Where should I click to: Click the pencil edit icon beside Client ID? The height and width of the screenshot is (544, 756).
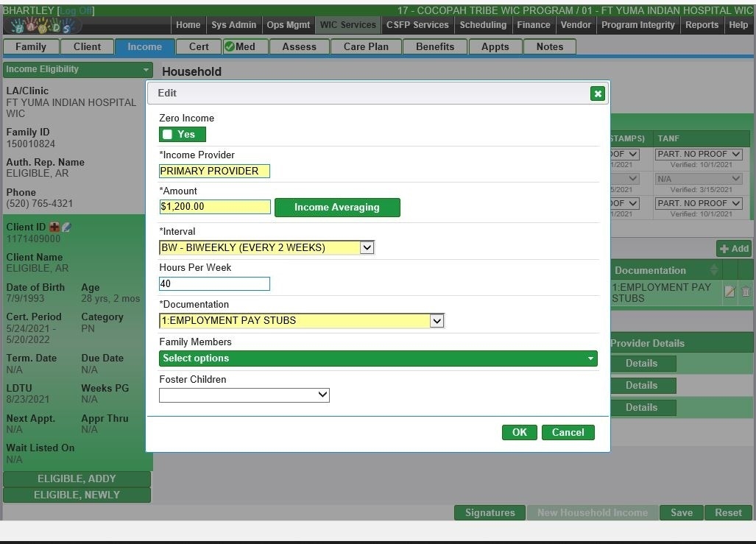click(x=66, y=227)
